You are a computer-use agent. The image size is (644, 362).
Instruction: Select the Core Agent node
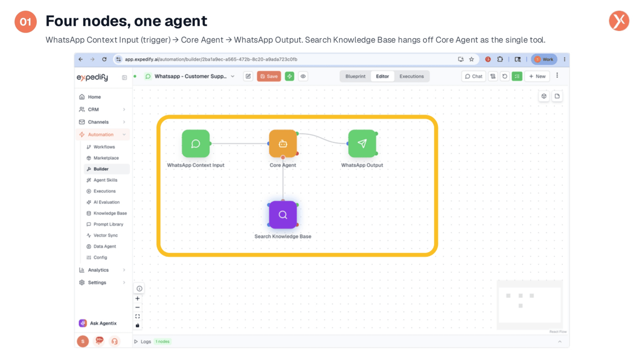pos(283,144)
